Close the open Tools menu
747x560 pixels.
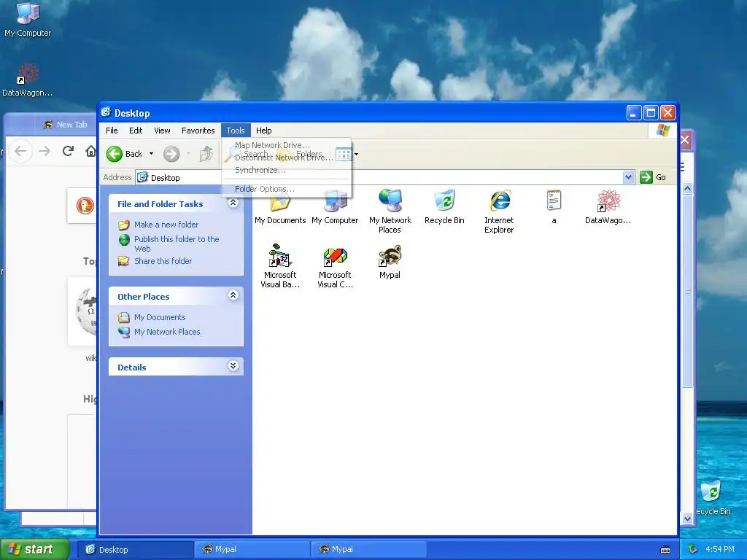point(236,131)
